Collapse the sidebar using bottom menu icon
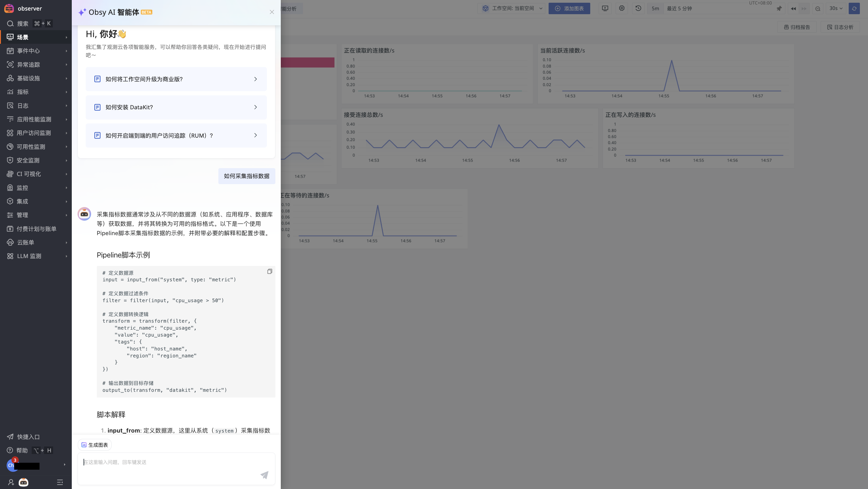The image size is (868, 489). [x=60, y=482]
